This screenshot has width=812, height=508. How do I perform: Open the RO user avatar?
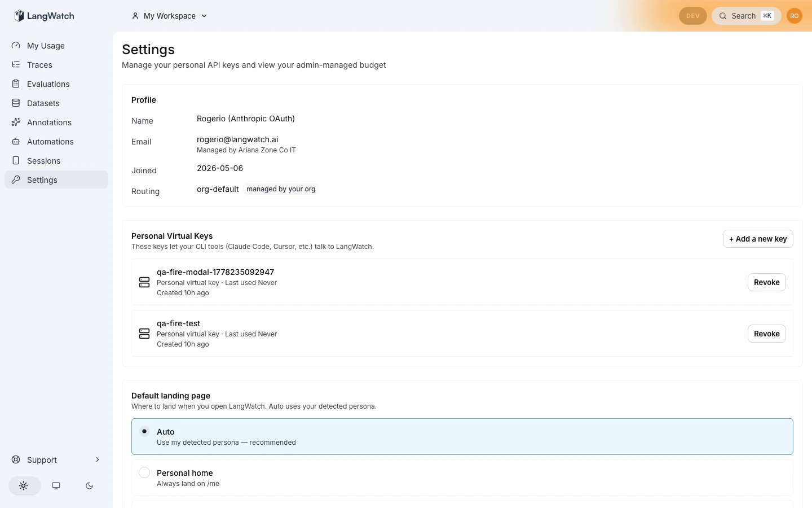(795, 16)
